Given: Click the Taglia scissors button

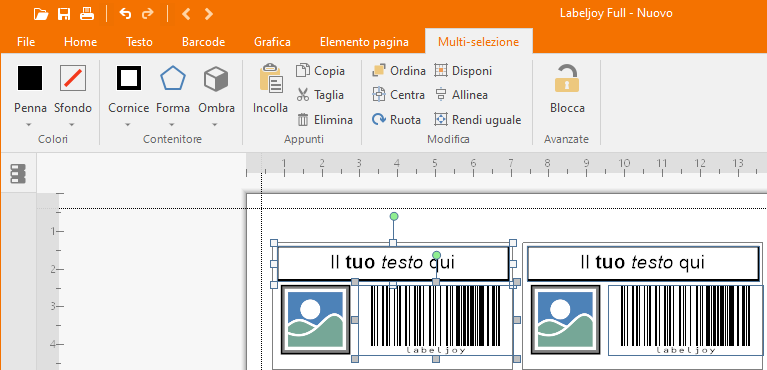Looking at the screenshot, I should 321,95.
